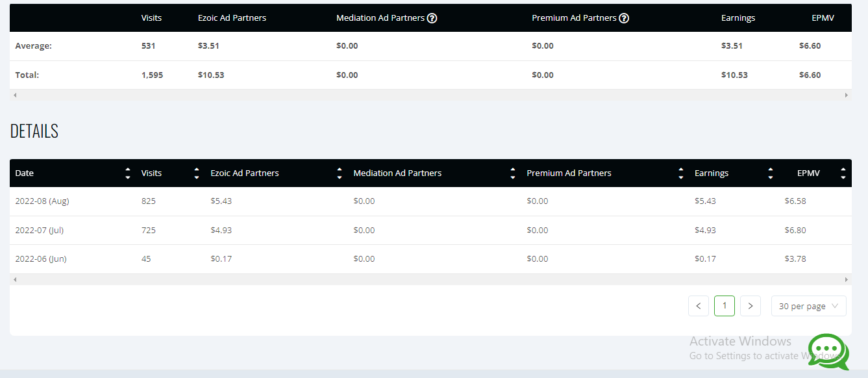Screen dimensions: 868x378
Task: Click the 825 visits value for August
Action: [149, 201]
